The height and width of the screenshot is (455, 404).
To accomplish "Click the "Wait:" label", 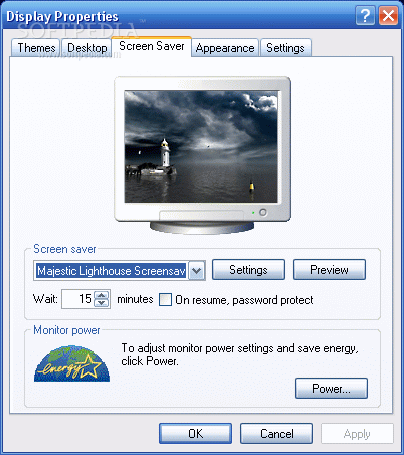I will click(45, 299).
